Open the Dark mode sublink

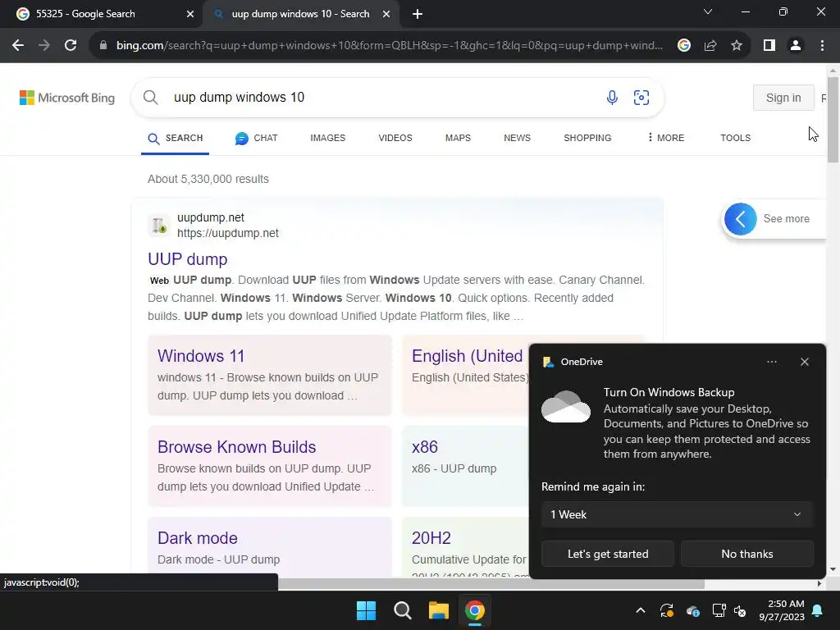point(198,538)
